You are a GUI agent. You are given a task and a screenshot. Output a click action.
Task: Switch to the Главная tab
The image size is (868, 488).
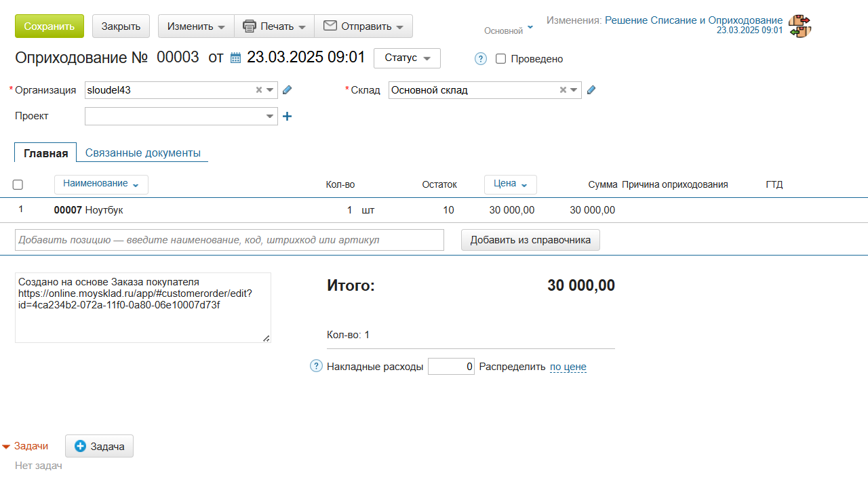(x=45, y=153)
